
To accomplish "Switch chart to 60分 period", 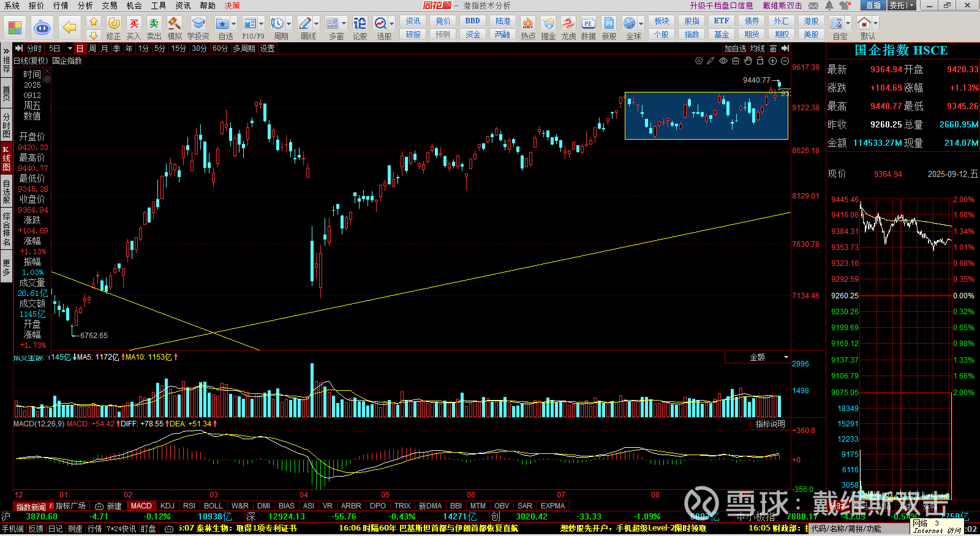I will 220,48.
